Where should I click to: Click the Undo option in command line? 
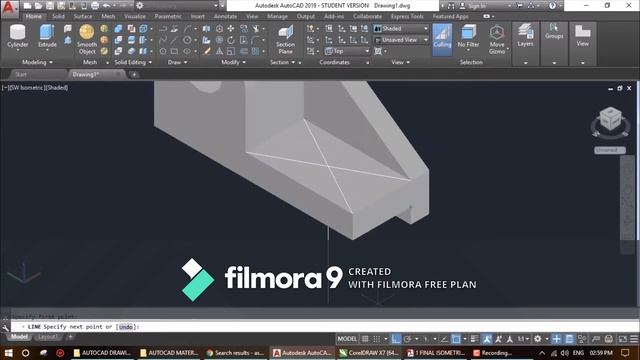pyautogui.click(x=126, y=327)
